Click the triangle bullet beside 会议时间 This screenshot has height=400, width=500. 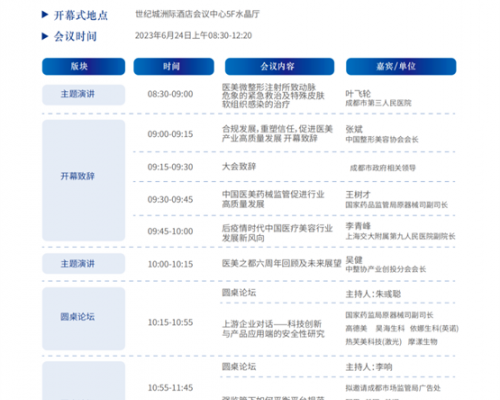click(x=45, y=36)
